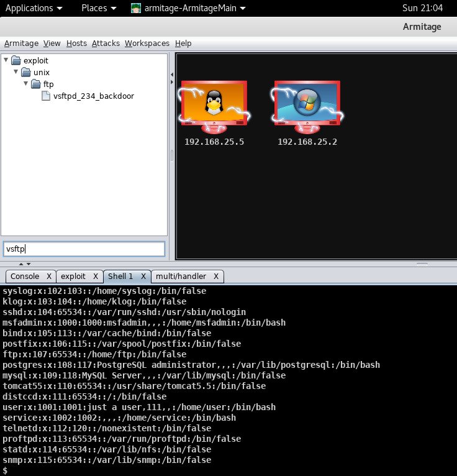This screenshot has height=476, width=457.
Task: Click the 192.168.25.2 host label
Action: [x=307, y=142]
